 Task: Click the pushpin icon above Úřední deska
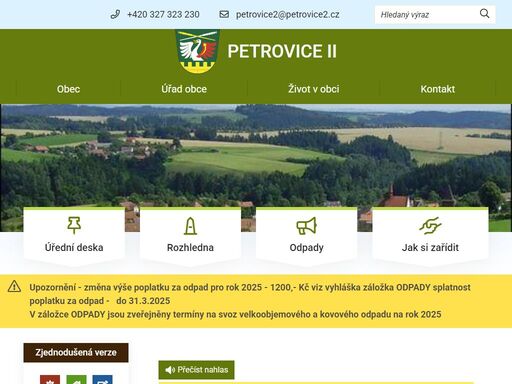coord(74,225)
